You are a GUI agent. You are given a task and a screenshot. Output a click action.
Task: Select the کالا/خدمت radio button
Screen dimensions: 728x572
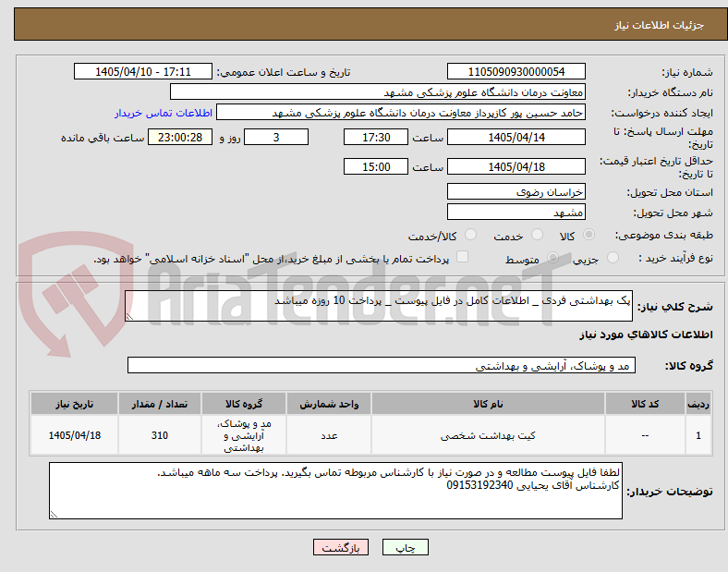(471, 235)
